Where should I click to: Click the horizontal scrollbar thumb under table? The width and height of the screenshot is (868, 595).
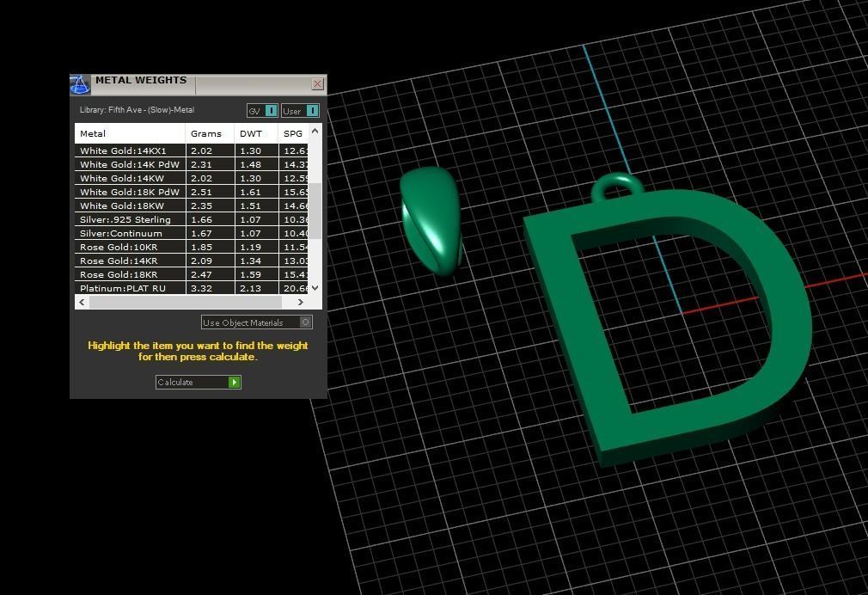tap(186, 302)
